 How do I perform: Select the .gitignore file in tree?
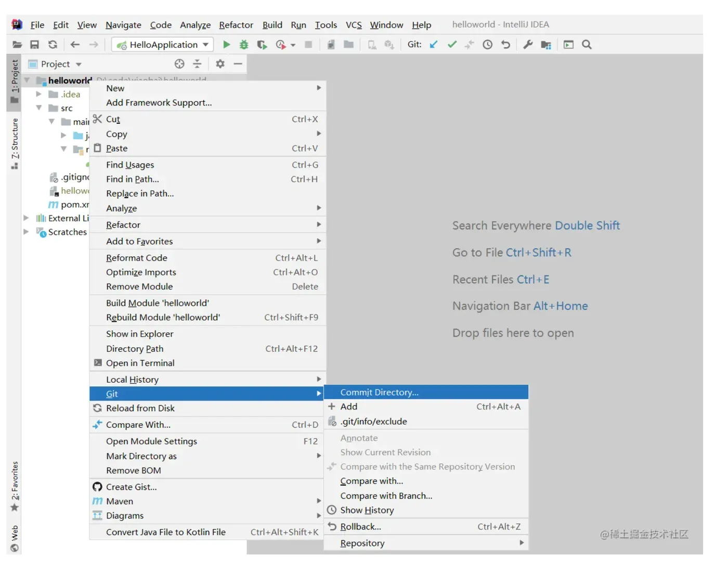tap(69, 177)
